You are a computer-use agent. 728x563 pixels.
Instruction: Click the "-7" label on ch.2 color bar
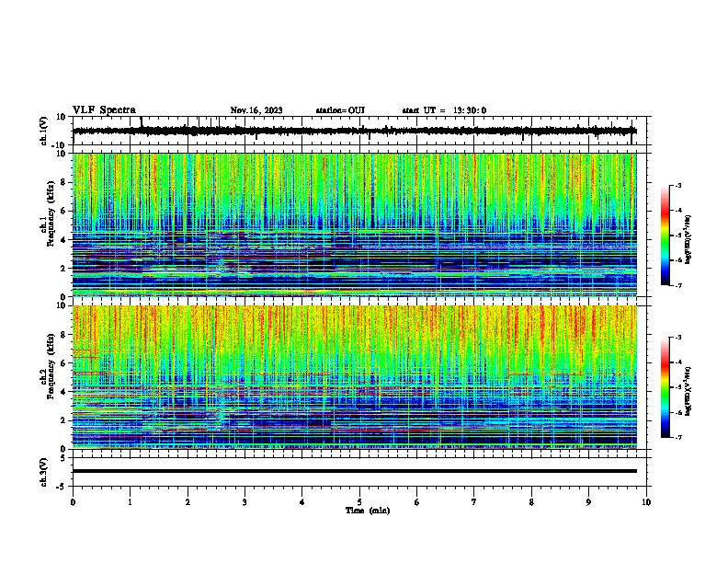click(677, 438)
